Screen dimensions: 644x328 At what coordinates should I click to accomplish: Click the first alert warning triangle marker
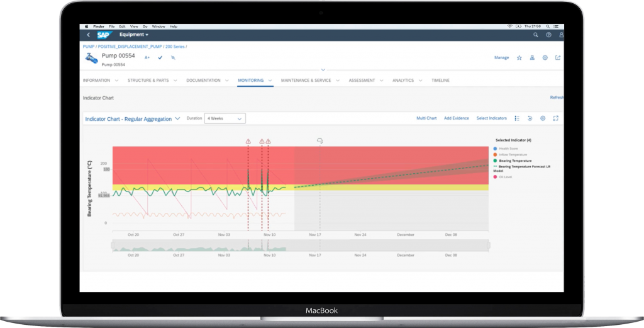pyautogui.click(x=248, y=142)
